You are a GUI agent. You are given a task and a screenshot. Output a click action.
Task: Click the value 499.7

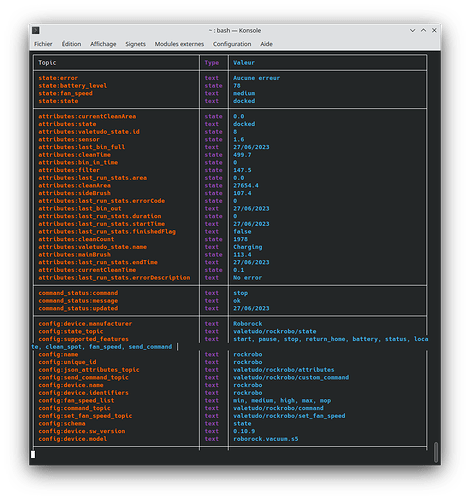pyautogui.click(x=242, y=155)
